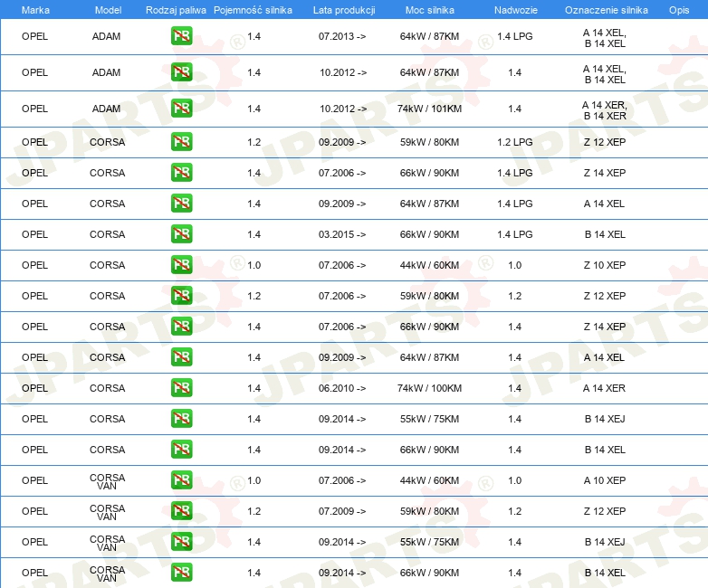Click the date cell 03.2015 ->
The width and height of the screenshot is (708, 588).
click(x=342, y=233)
